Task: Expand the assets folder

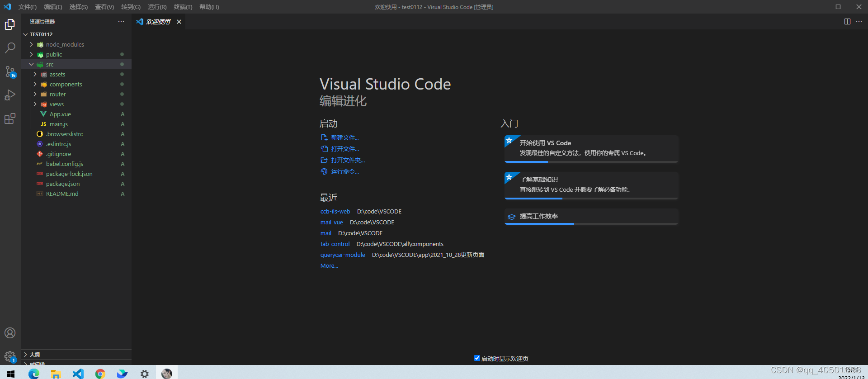Action: tap(35, 74)
